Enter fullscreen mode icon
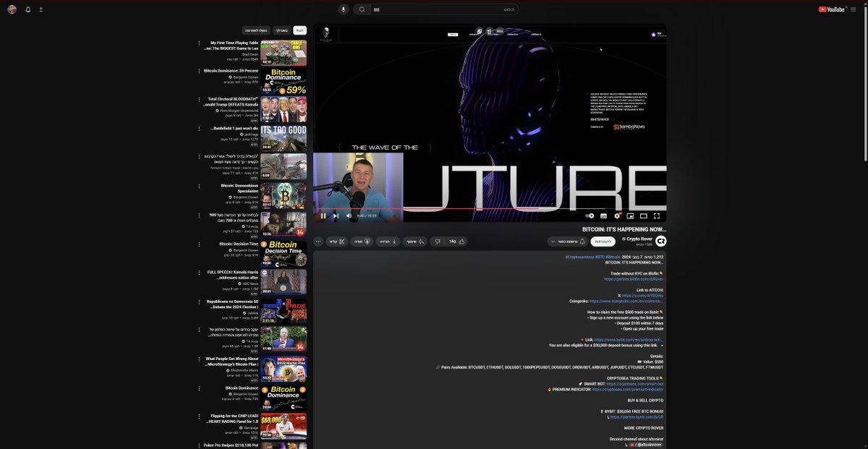 point(657,215)
